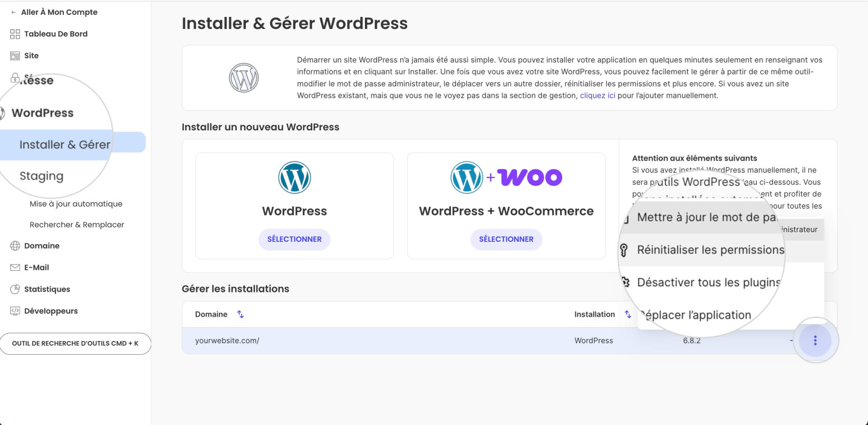The height and width of the screenshot is (425, 868).
Task: Click the Gérer les installations heading
Action: point(235,289)
